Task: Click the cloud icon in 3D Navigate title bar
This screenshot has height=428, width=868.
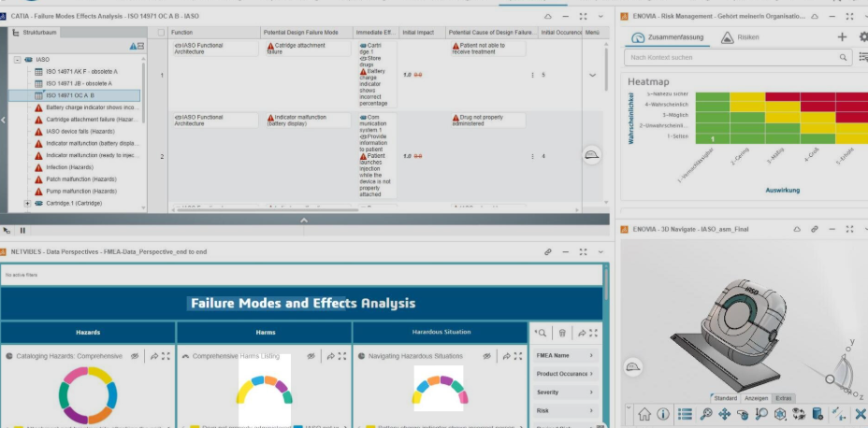Action: (x=797, y=229)
